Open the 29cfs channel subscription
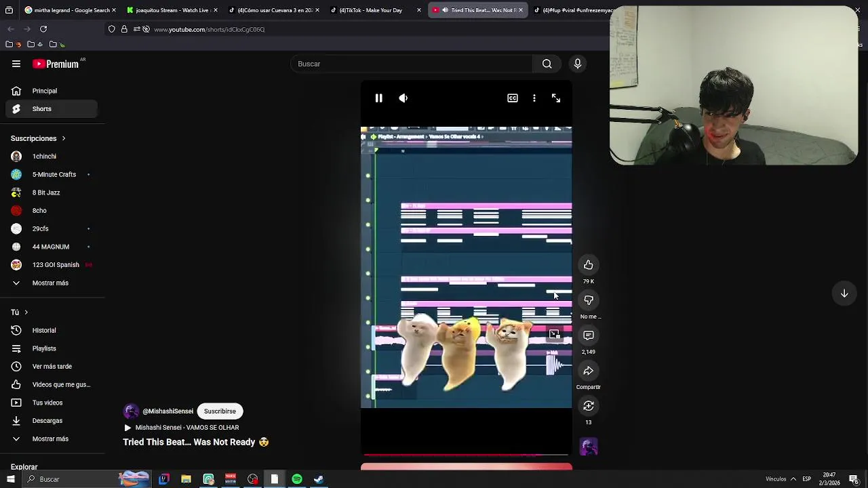Image resolution: width=868 pixels, height=488 pixels. (x=52, y=228)
